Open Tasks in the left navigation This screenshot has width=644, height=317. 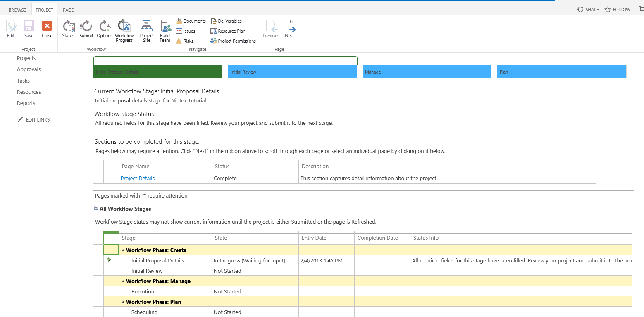[x=23, y=81]
